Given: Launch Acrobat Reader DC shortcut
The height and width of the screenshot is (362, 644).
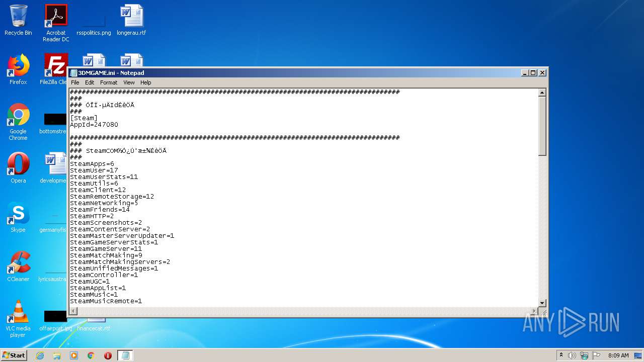Looking at the screenshot, I should point(56,23).
